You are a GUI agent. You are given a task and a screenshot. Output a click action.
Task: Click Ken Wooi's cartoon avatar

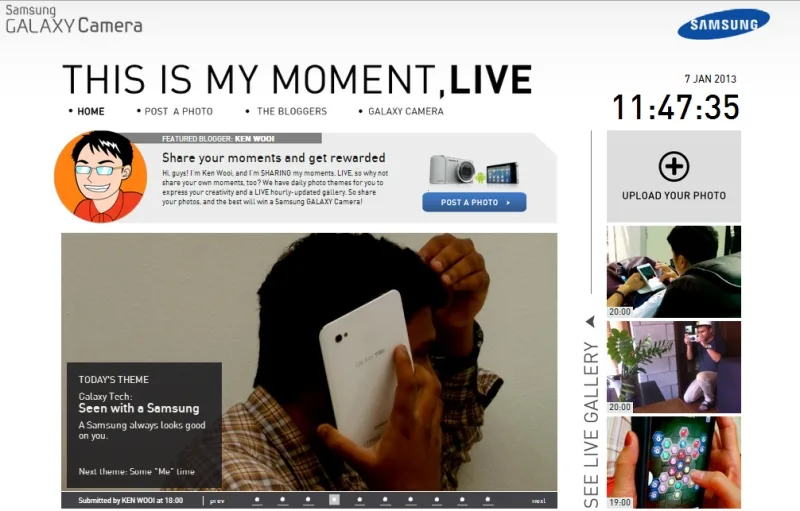(101, 176)
